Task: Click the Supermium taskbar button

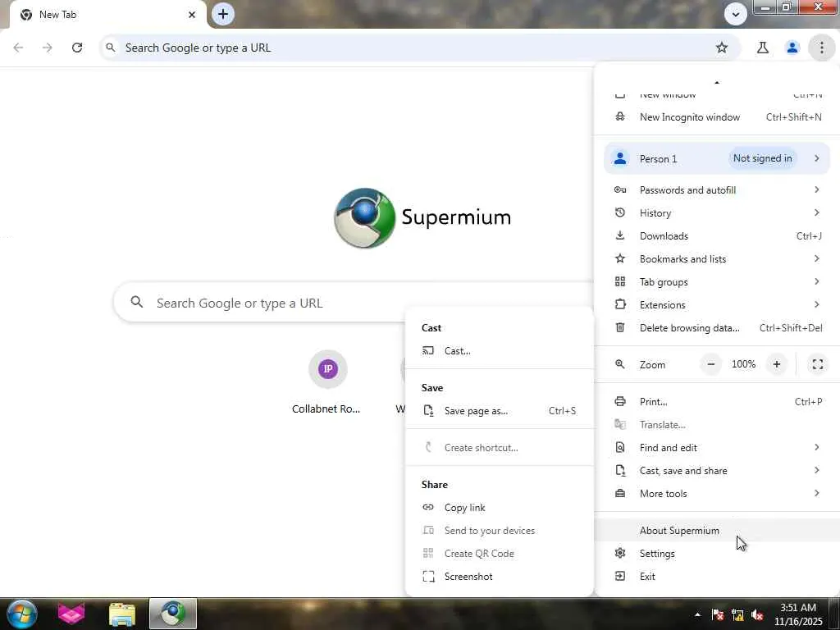Action: click(173, 614)
